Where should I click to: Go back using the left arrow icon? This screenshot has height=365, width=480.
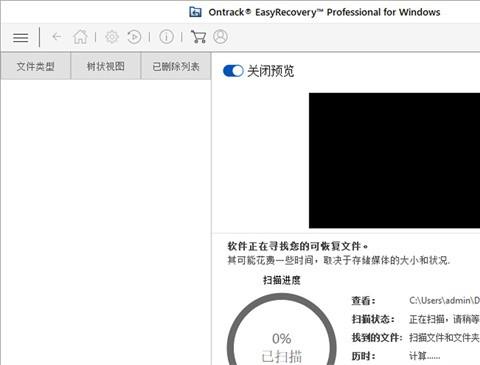(57, 37)
